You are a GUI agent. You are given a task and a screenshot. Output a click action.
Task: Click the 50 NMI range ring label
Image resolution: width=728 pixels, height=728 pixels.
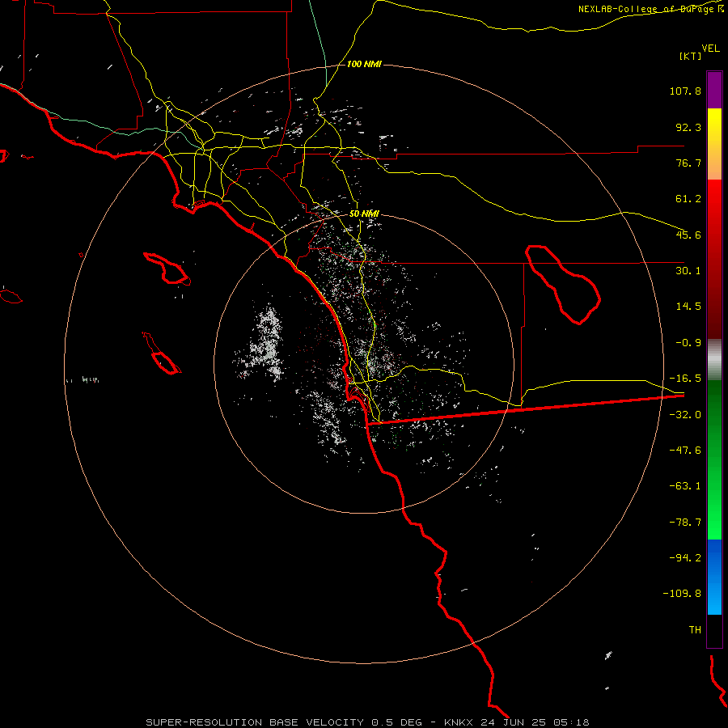tap(364, 214)
